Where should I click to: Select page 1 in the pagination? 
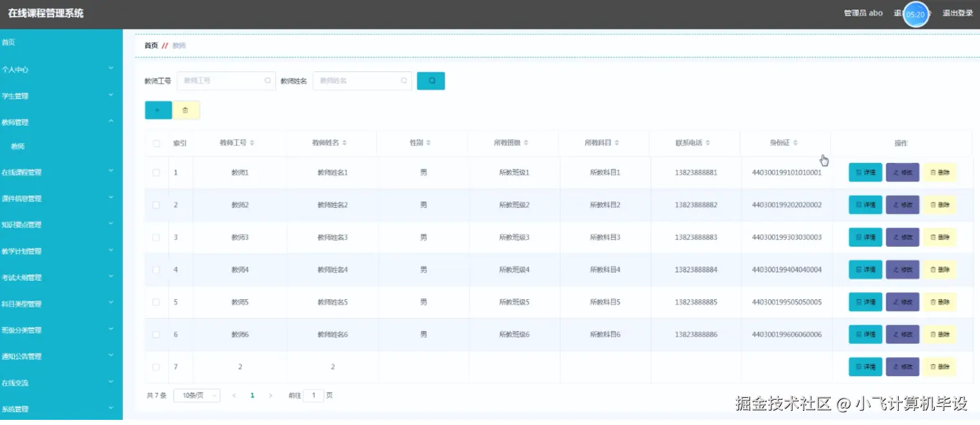(252, 395)
